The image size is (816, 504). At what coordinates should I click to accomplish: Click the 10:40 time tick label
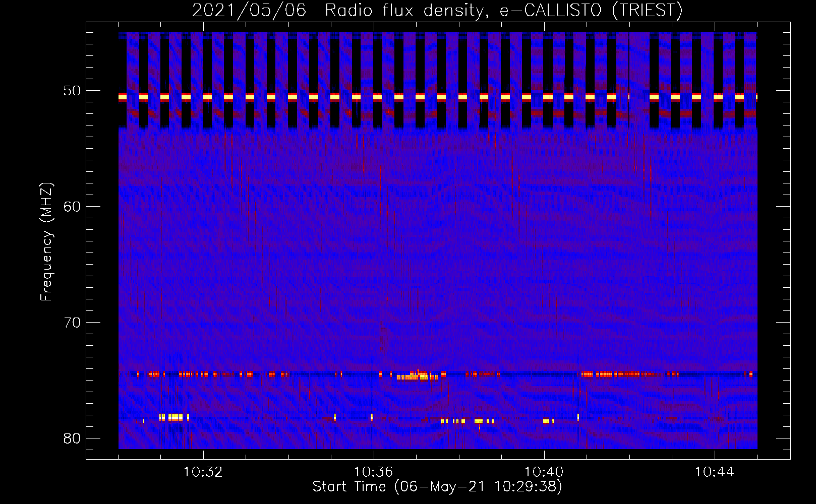(544, 472)
